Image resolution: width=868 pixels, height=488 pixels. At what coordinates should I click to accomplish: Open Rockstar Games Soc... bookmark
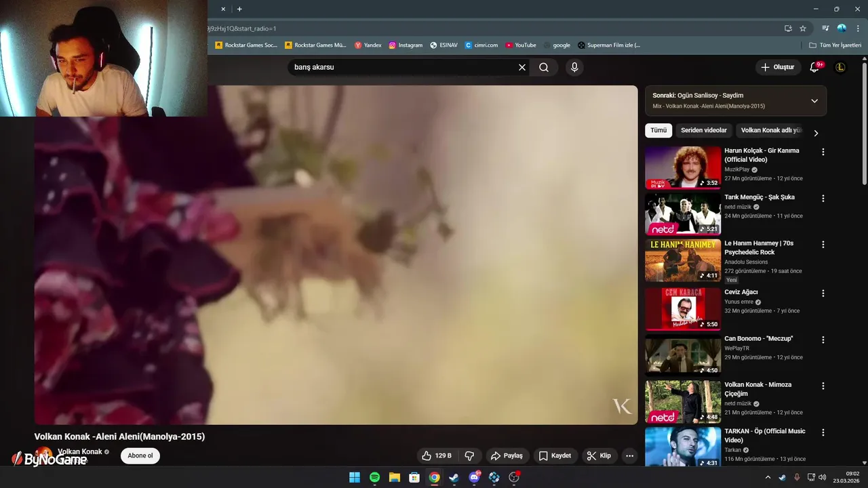click(x=246, y=45)
